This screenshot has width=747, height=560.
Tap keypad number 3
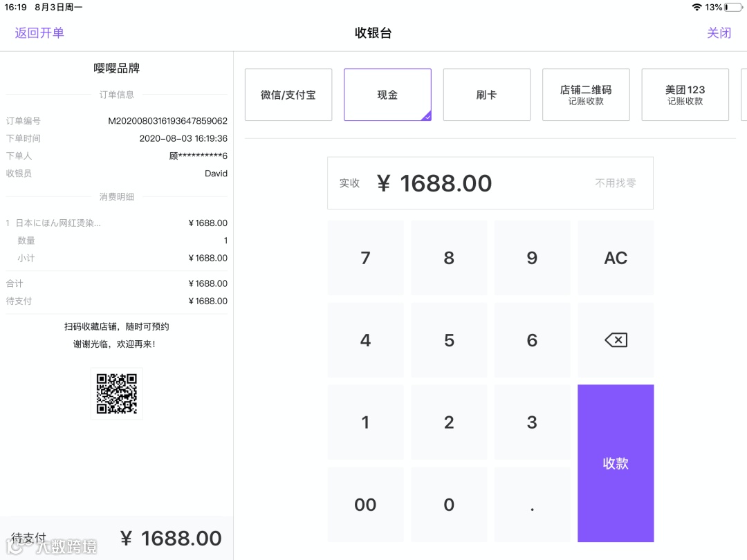532,422
